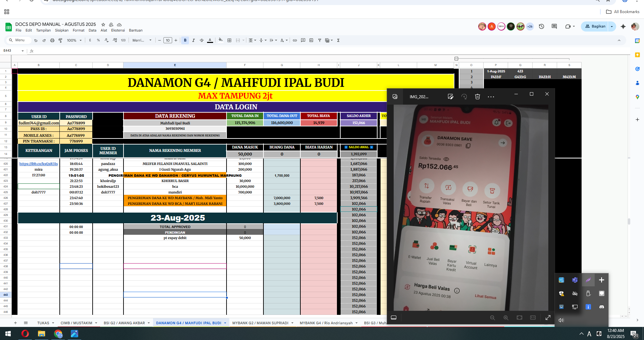Toggle strikethrough formatting
The height and width of the screenshot is (340, 644).
coord(202,40)
